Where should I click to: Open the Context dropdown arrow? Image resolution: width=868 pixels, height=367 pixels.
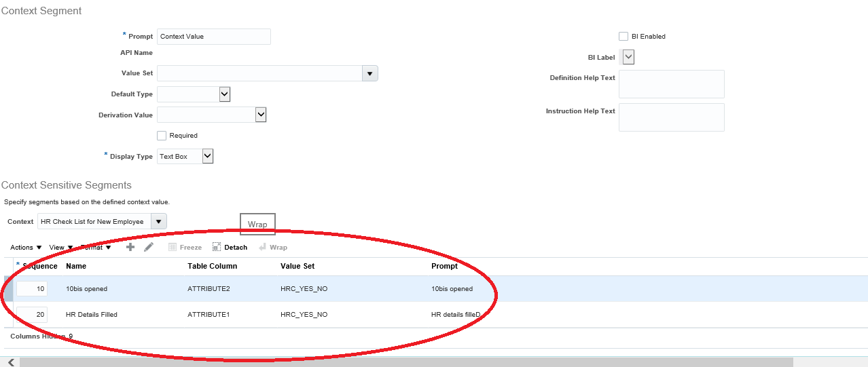(158, 222)
